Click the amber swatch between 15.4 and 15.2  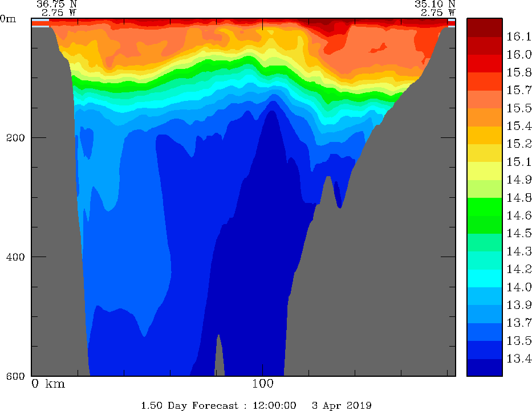(x=485, y=135)
